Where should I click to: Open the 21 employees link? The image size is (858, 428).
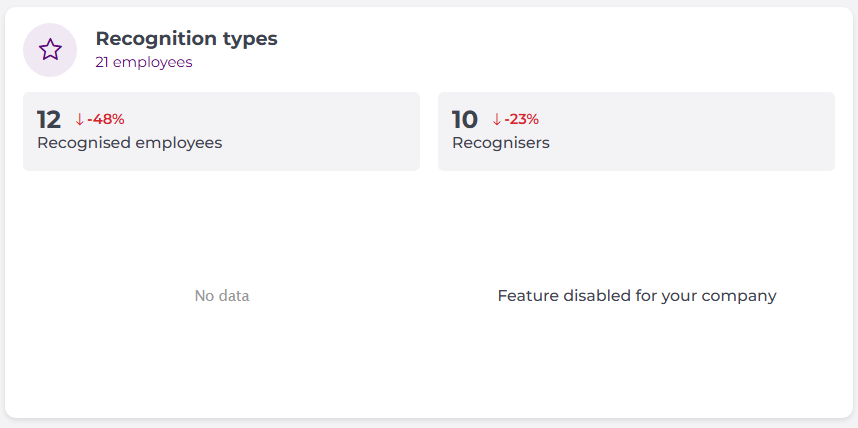pos(144,62)
